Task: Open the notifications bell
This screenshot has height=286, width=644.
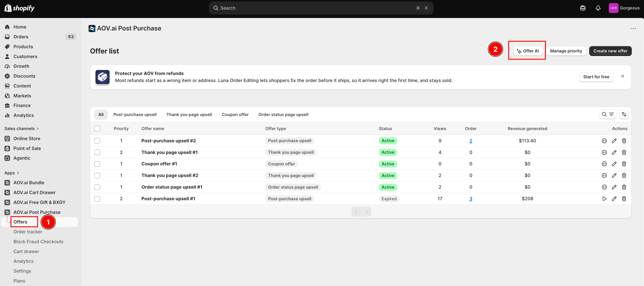Action: tap(598, 8)
